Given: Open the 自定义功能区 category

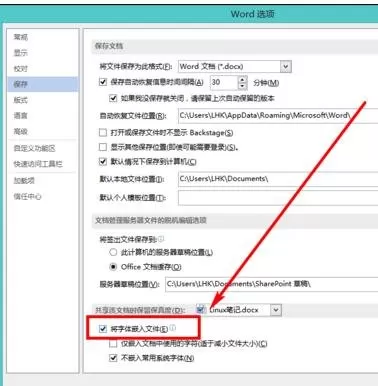Looking at the screenshot, I should [x=34, y=148].
